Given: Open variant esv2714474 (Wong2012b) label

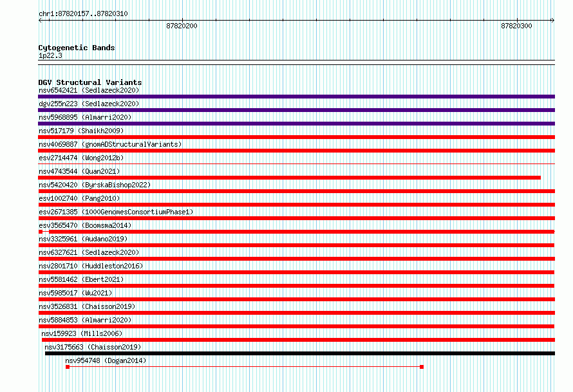Looking at the screenshot, I should [81, 158].
